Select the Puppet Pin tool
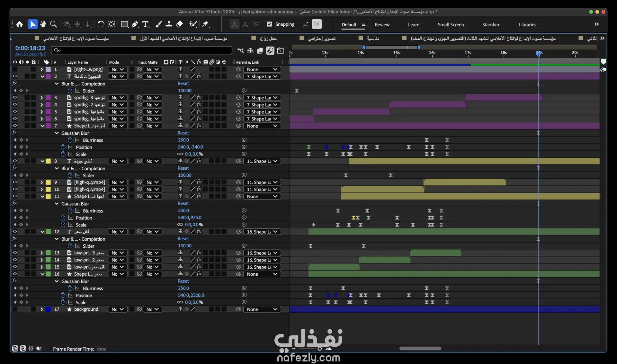Image resolution: width=617 pixels, height=364 pixels. coord(206,24)
